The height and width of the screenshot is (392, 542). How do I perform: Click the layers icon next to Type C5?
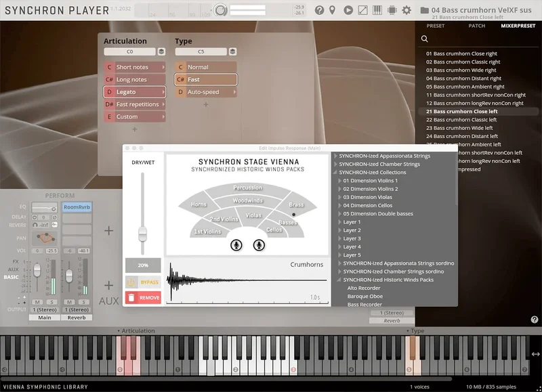[x=232, y=52]
